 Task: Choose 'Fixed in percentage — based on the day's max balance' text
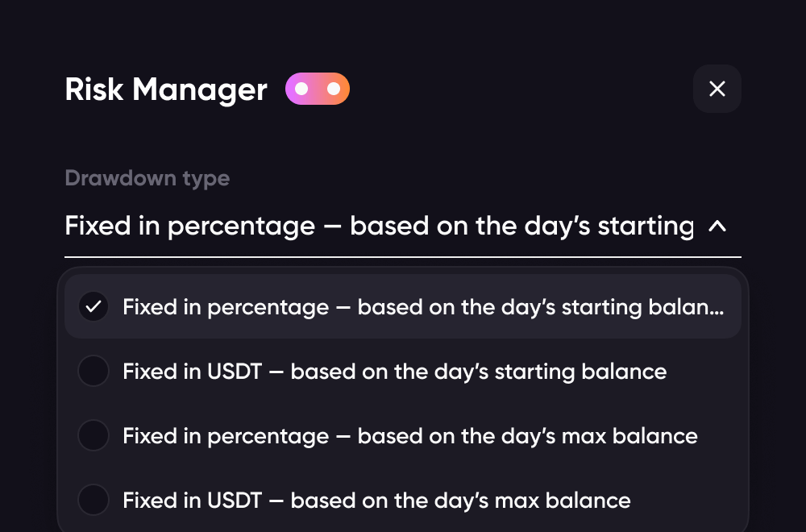pos(409,436)
